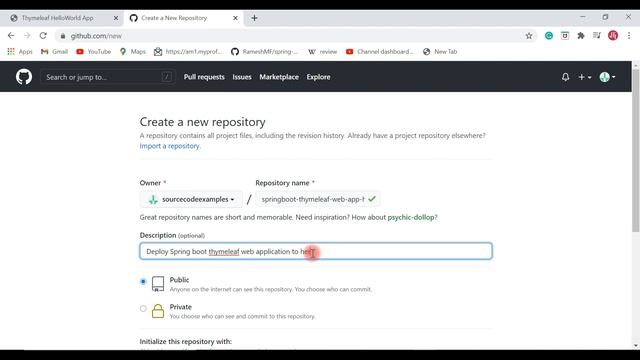
Task: Click the Grammarly extension icon
Action: [x=549, y=36]
